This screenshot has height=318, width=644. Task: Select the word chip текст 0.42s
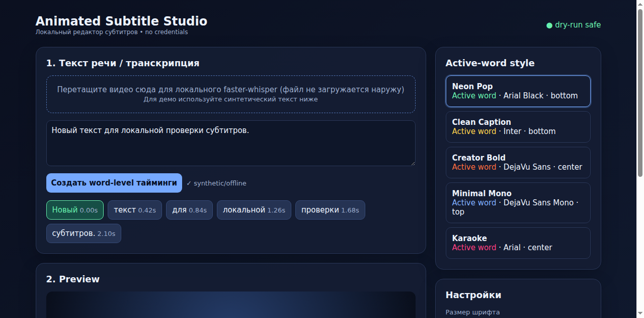(x=135, y=210)
